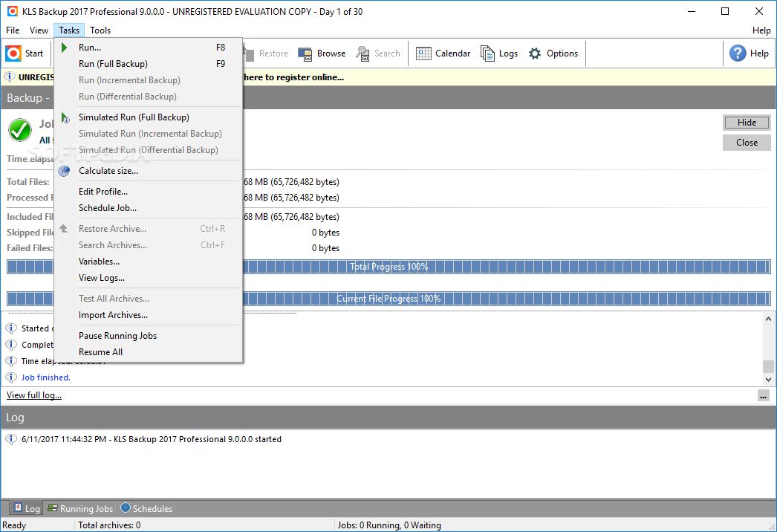Image resolution: width=777 pixels, height=532 pixels.
Task: Open Variables... from Tasks menu
Action: (148, 262)
